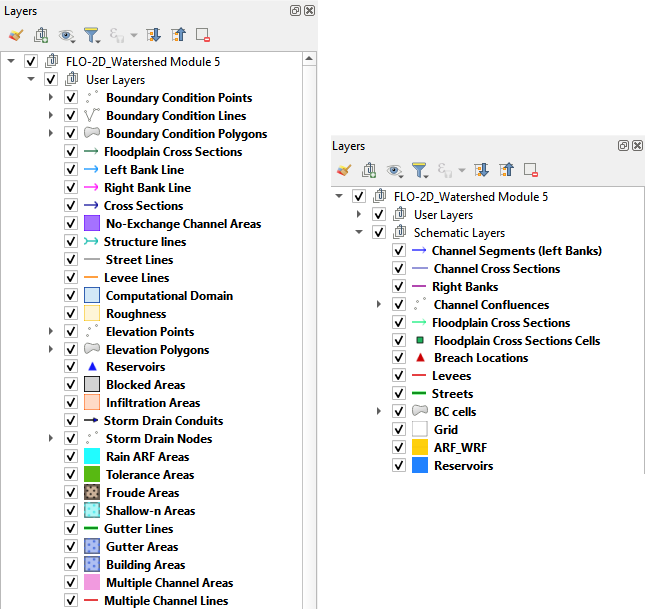Select the Computational Domain layer
The image size is (650, 609).
coord(169,296)
